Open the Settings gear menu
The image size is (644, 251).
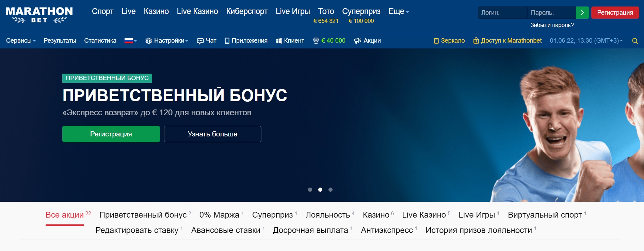166,41
